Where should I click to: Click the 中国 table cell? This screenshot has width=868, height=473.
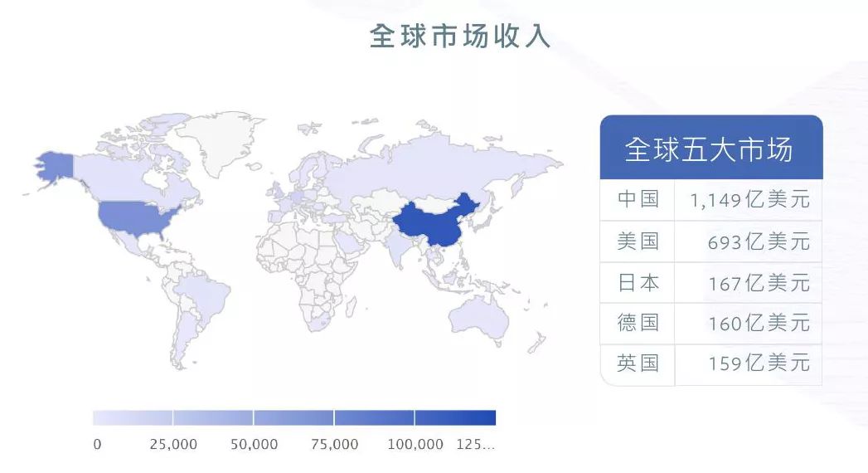pyautogui.click(x=638, y=199)
